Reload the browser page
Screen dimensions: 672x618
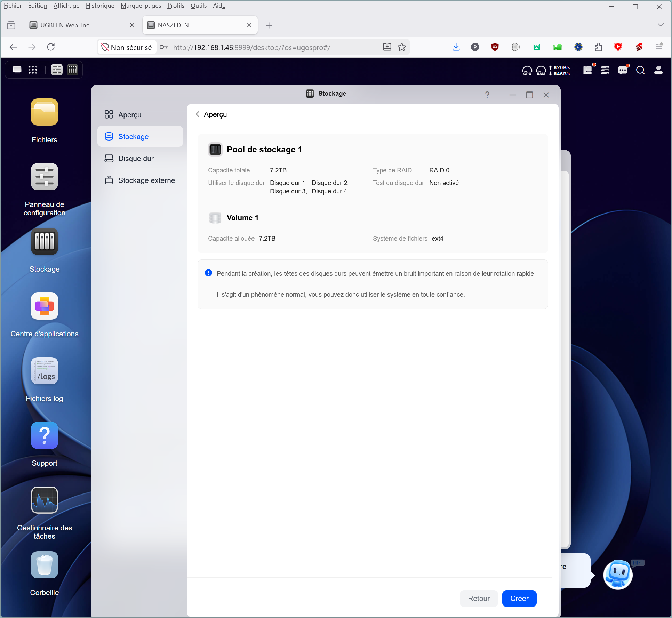pyautogui.click(x=51, y=47)
